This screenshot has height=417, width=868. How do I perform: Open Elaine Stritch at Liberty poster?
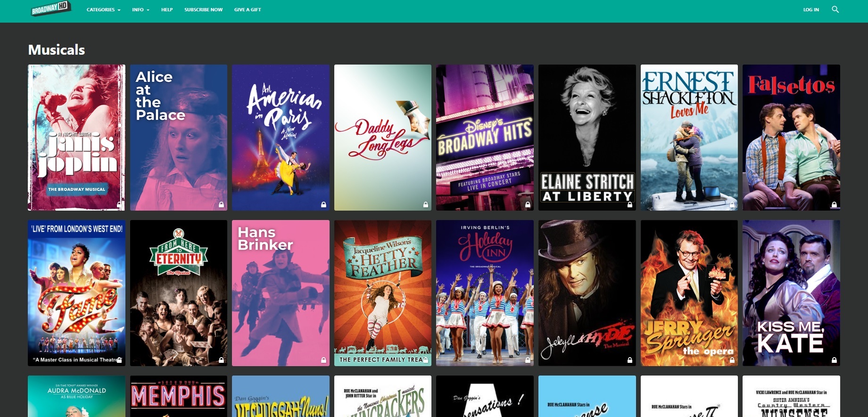587,138
